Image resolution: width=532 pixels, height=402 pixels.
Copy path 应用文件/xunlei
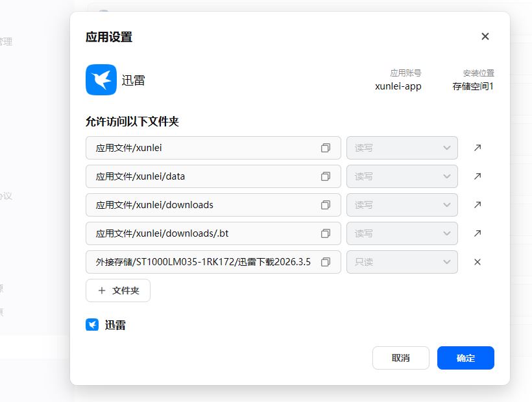[326, 148]
